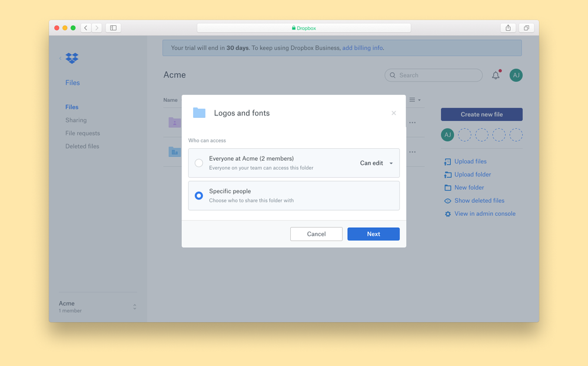Select the Specific people radio button

pyautogui.click(x=198, y=195)
